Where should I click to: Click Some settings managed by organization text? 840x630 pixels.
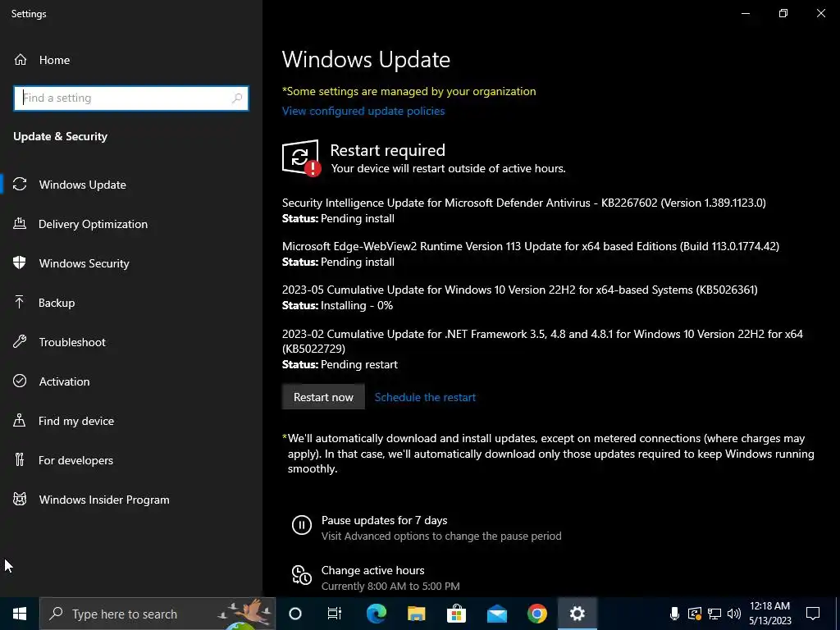click(x=409, y=91)
